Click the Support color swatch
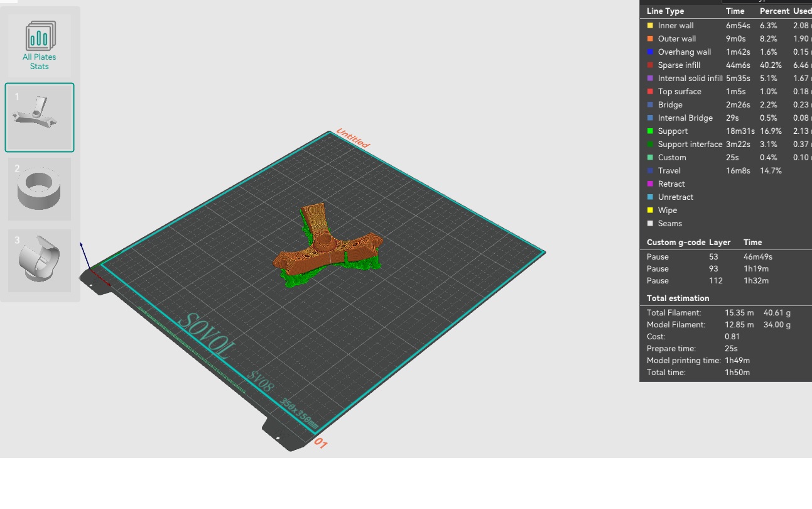This screenshot has height=509, width=812. pos(650,131)
